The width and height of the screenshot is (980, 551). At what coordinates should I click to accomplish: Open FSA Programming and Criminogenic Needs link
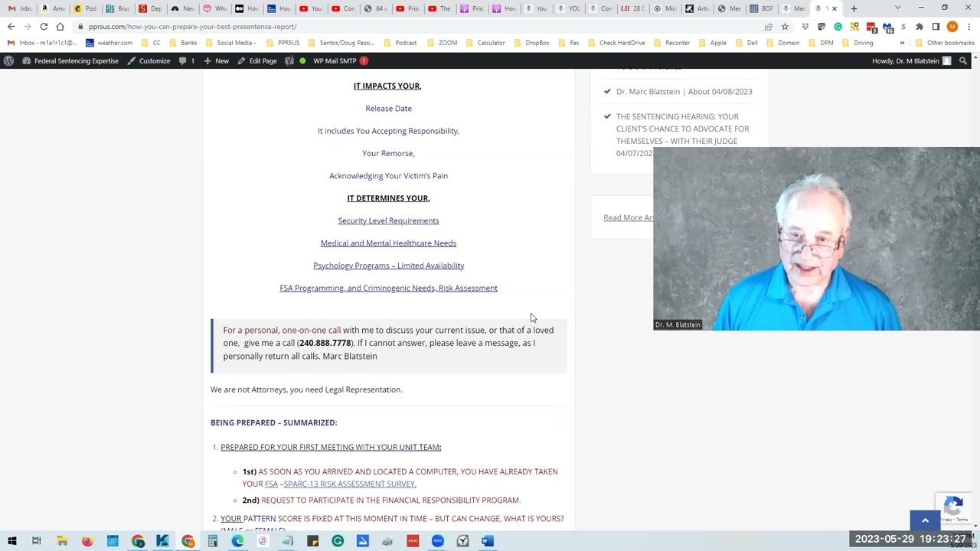point(388,288)
